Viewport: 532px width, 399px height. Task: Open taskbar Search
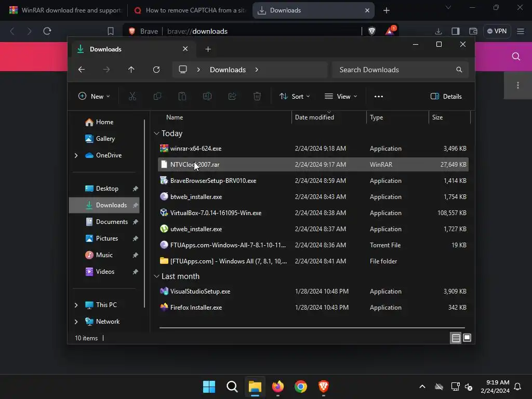pos(232,387)
